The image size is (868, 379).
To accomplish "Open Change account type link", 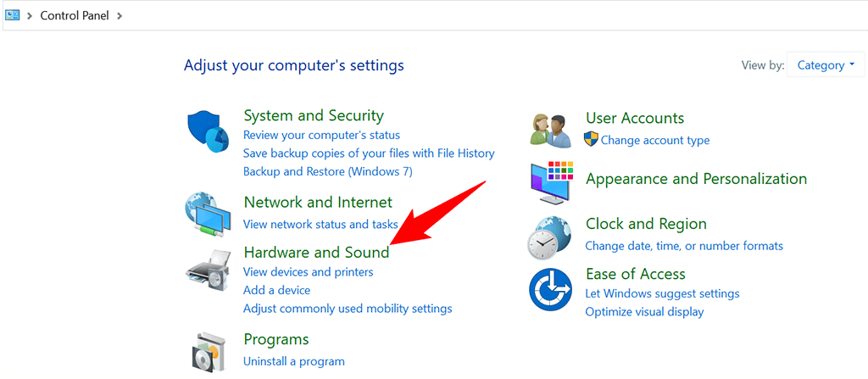I will (x=654, y=140).
